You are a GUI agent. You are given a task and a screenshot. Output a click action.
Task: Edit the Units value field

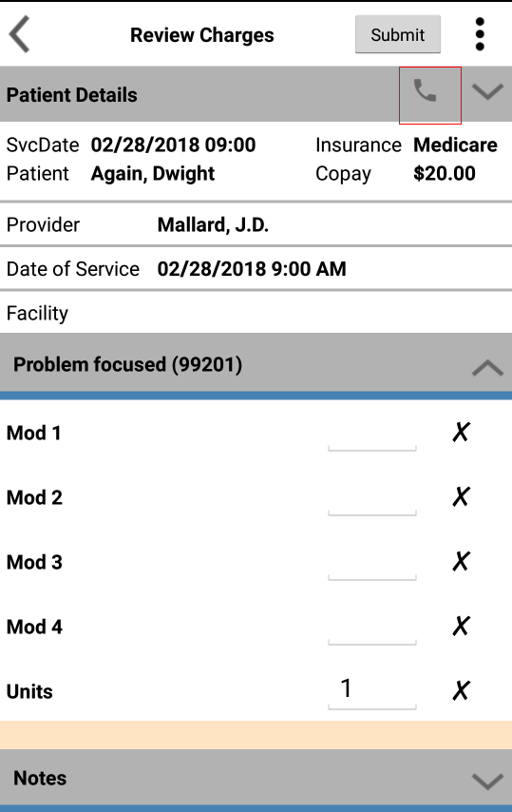click(371, 691)
